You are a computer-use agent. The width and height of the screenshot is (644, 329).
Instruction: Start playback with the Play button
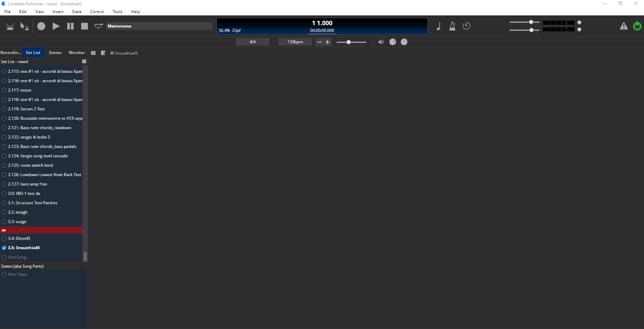tap(56, 26)
